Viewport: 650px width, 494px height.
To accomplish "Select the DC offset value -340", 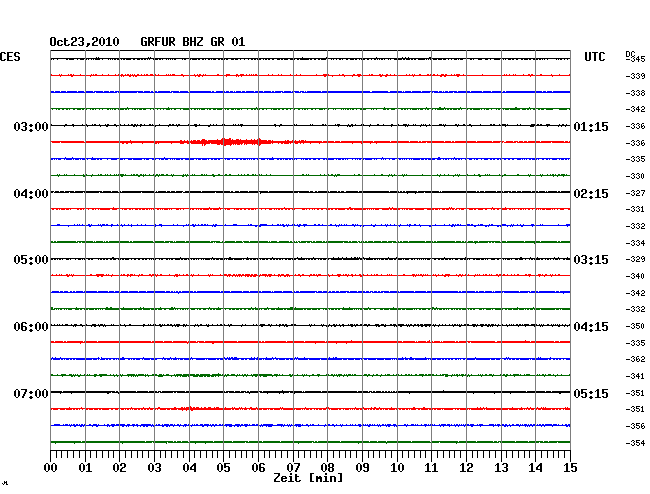I will 635,276.
